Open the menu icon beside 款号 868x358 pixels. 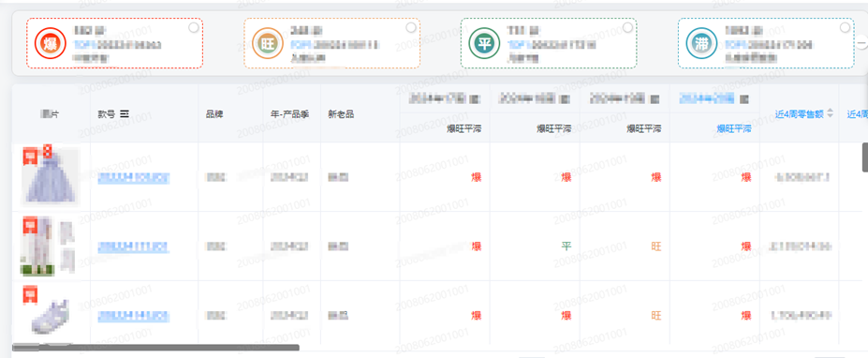(x=125, y=114)
